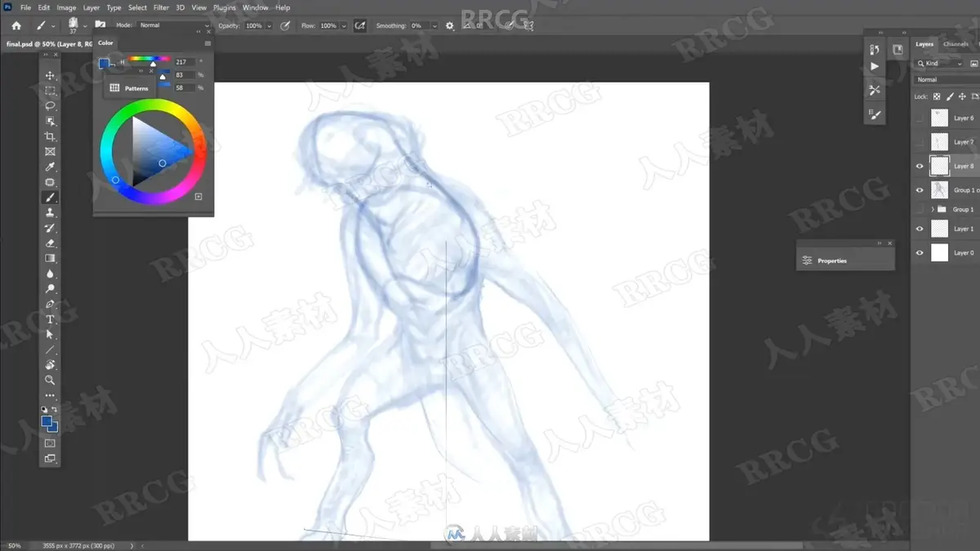
Task: Select the Rectangular Marquee tool
Action: tap(50, 91)
